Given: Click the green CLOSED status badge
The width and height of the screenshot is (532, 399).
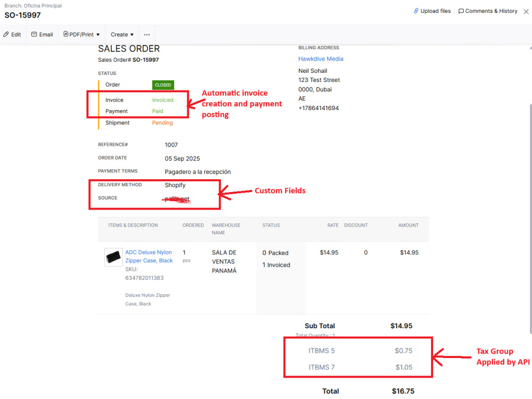Looking at the screenshot, I should pyautogui.click(x=163, y=85).
